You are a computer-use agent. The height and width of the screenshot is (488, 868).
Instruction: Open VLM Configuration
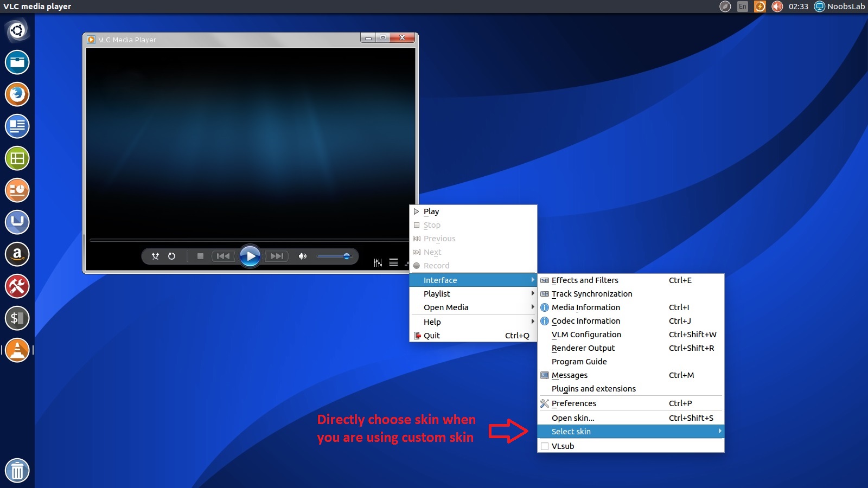631,335
